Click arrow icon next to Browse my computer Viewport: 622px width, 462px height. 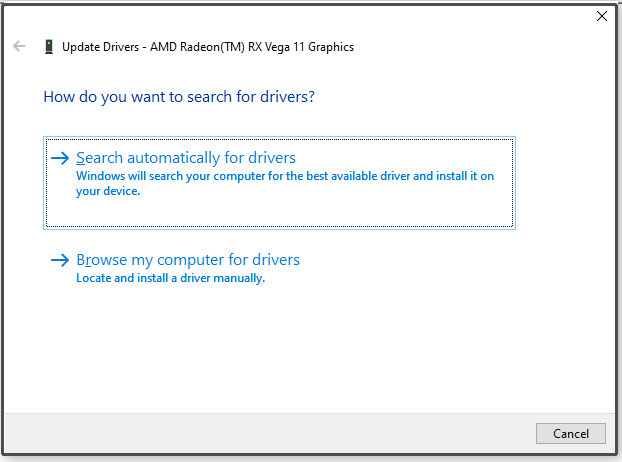point(60,260)
